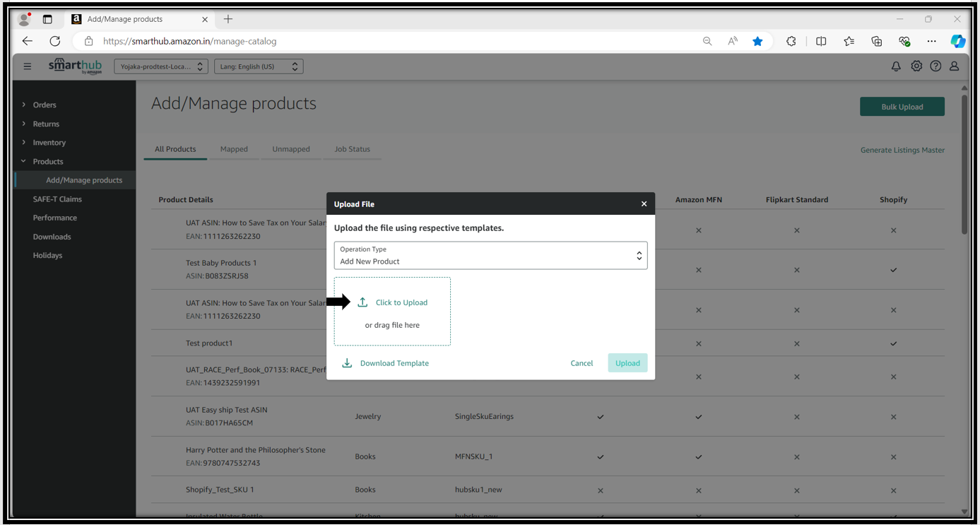980x525 pixels.
Task: Switch to the Mapped tab
Action: (234, 149)
